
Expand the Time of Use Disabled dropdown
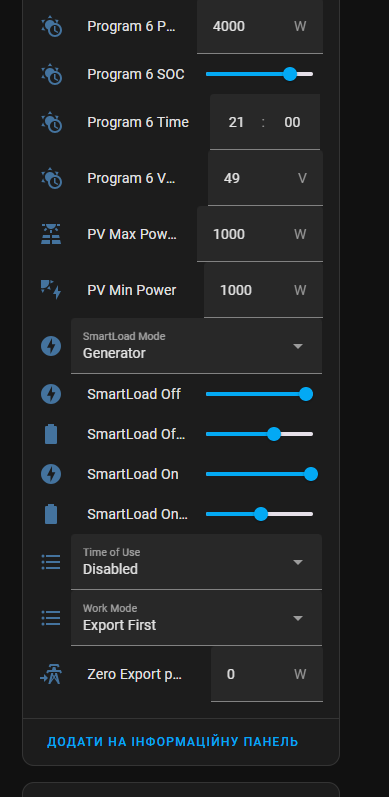(x=196, y=562)
